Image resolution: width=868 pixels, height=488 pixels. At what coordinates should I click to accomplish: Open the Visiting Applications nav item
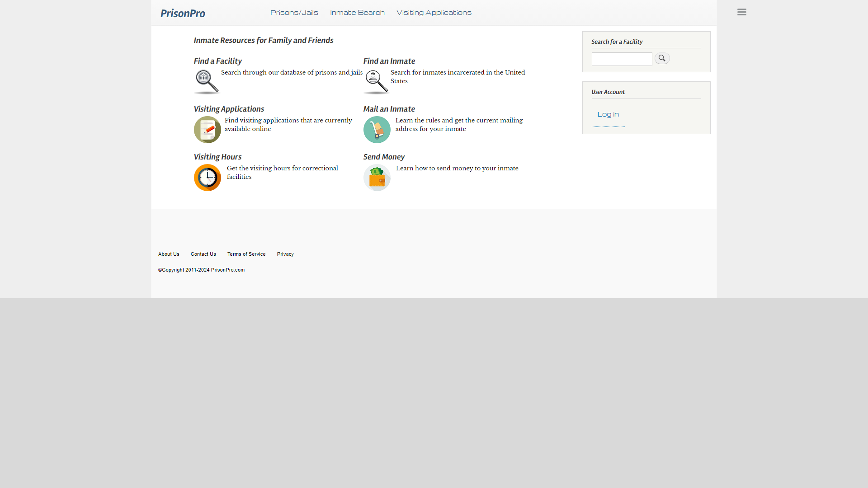pyautogui.click(x=434, y=13)
